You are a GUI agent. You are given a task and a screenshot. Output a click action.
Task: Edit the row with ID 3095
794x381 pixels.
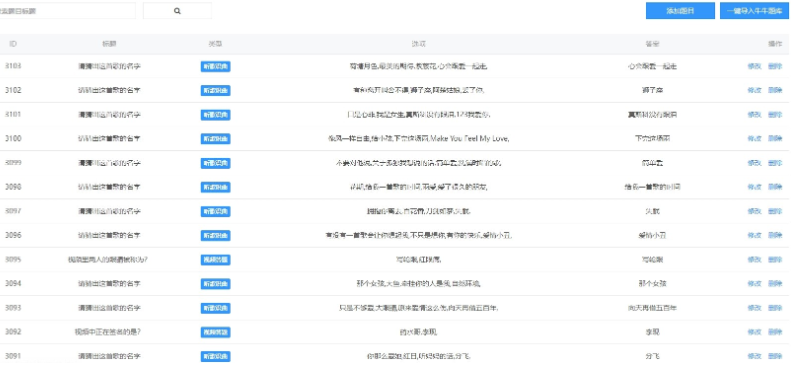coord(754,259)
